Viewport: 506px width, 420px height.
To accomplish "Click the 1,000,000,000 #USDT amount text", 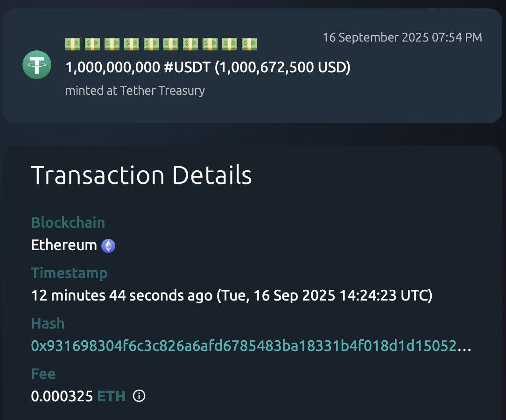I will [138, 67].
